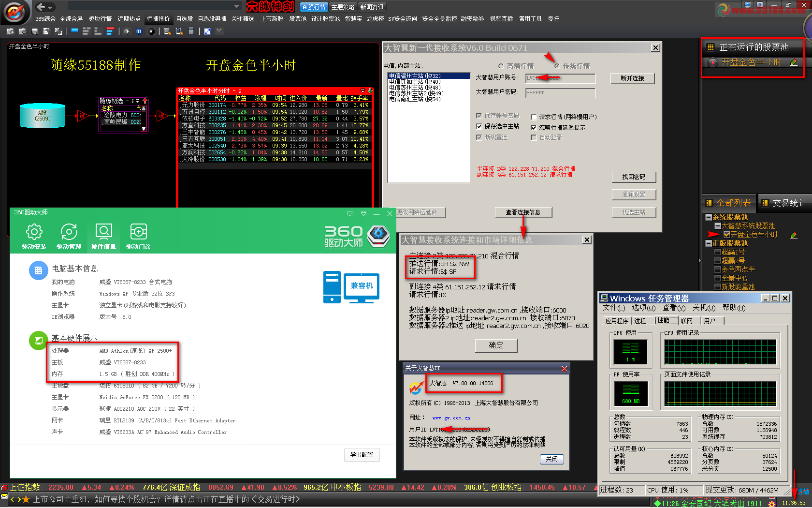The height and width of the screenshot is (508, 812).
Task: Click the magnifier search icon in the toolbar
Action: pos(167,31)
